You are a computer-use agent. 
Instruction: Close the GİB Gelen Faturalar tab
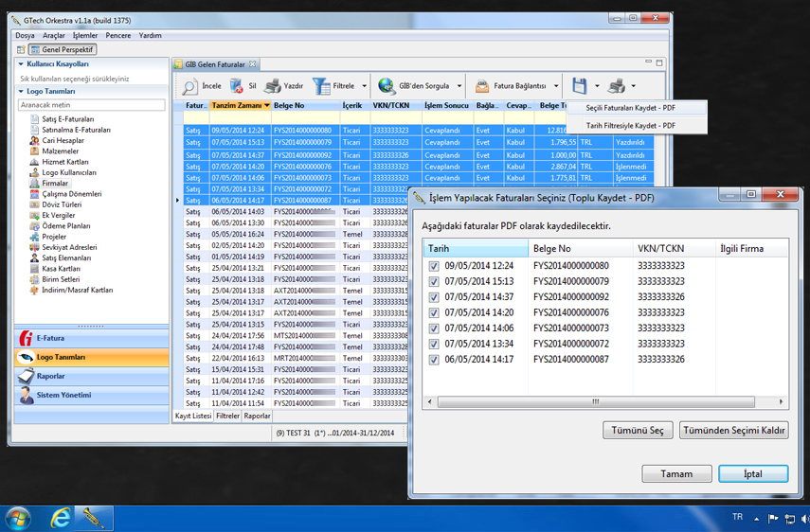(253, 64)
